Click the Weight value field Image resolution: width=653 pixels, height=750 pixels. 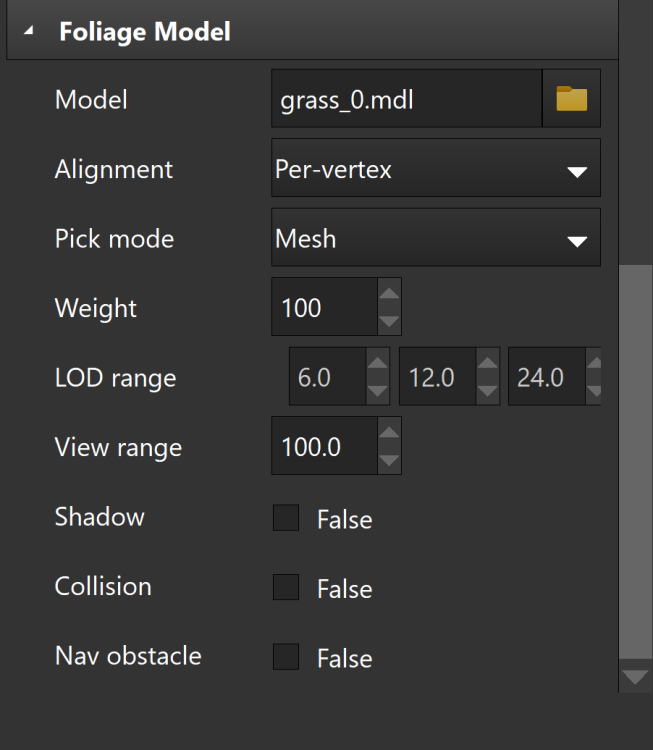tap(323, 308)
